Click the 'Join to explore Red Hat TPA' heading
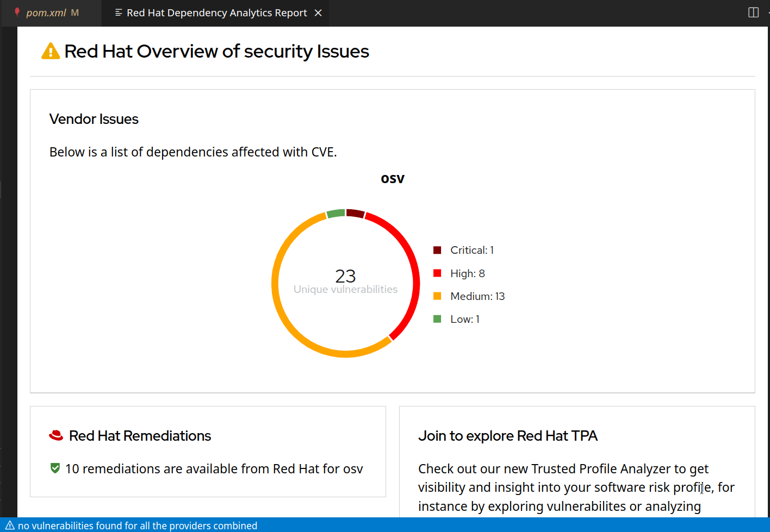The width and height of the screenshot is (770, 532). [x=507, y=436]
